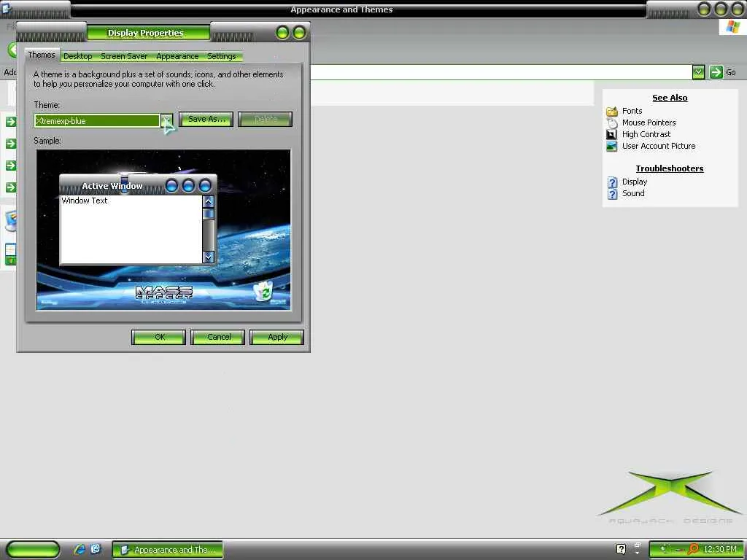747x560 pixels.
Task: Click the second green task arrow
Action: (10, 144)
